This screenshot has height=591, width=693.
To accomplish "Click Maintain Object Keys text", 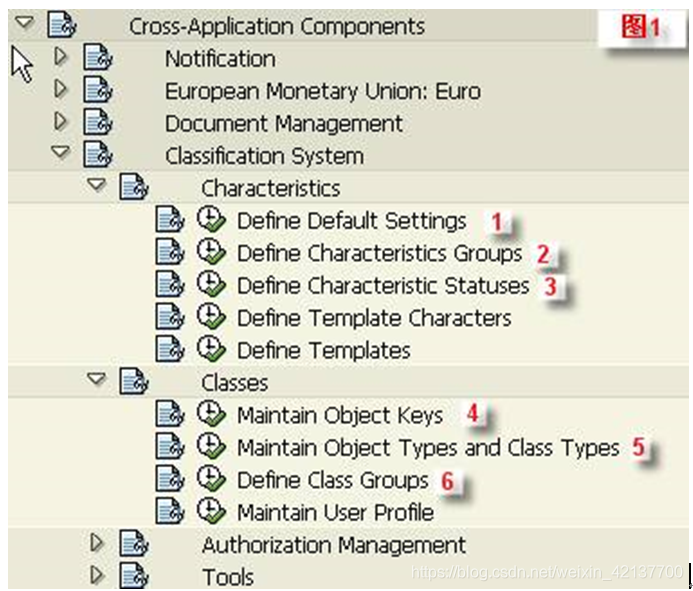I will click(x=340, y=415).
